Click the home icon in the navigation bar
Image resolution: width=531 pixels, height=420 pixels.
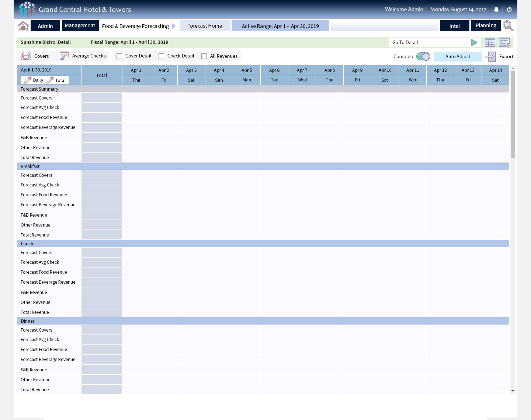tap(23, 26)
